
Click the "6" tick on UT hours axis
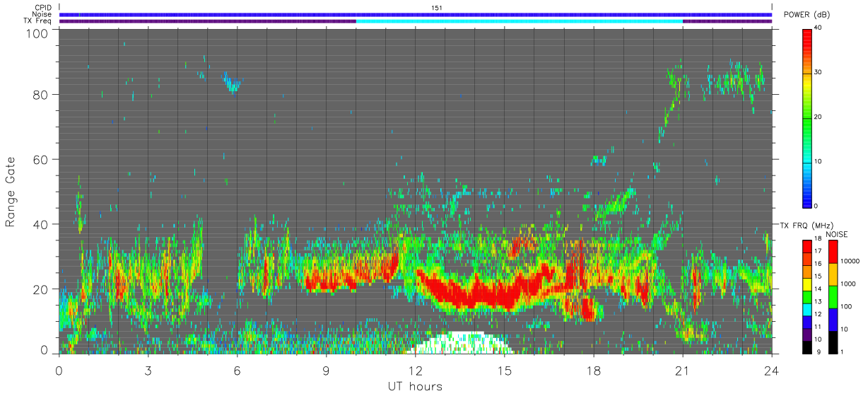[x=237, y=370]
